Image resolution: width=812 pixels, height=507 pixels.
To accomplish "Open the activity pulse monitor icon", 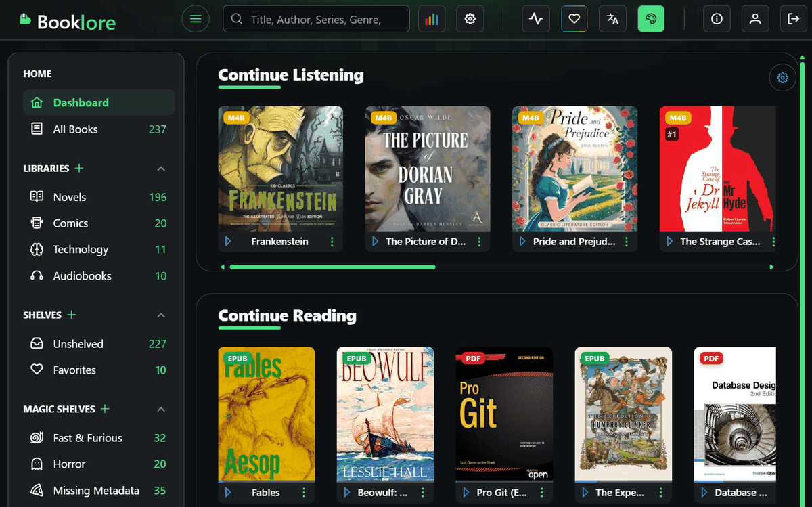I will pyautogui.click(x=535, y=19).
